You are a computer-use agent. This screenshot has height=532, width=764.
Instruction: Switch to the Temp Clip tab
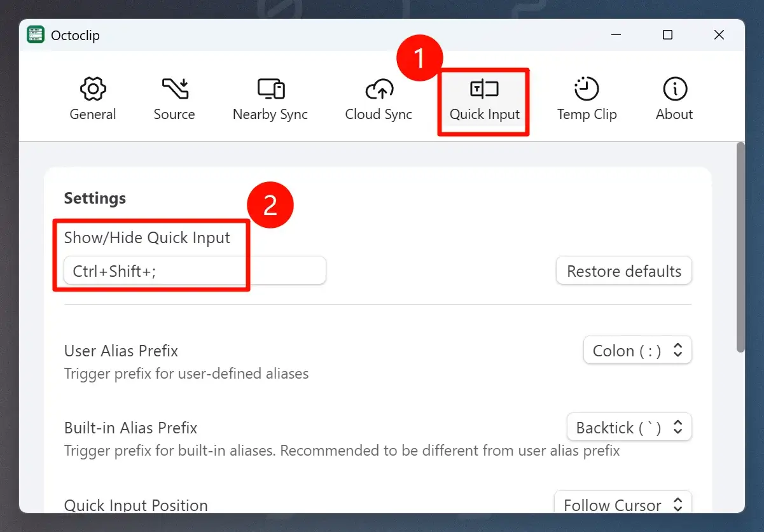click(586, 99)
